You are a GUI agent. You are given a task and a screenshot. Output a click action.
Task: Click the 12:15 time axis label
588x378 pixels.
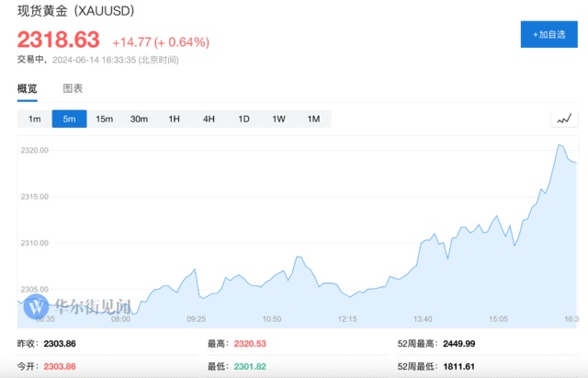click(345, 319)
